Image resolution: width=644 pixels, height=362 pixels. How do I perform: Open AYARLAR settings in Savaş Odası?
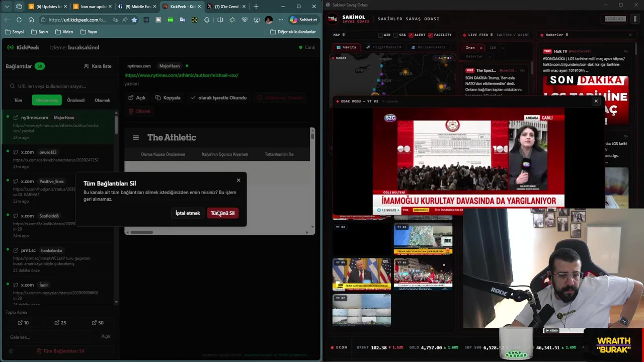click(614, 19)
